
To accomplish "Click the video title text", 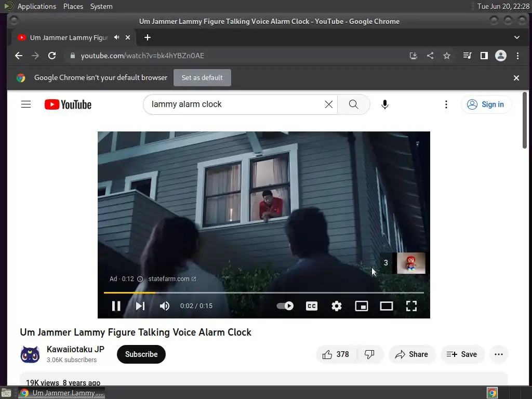I will point(136,332).
